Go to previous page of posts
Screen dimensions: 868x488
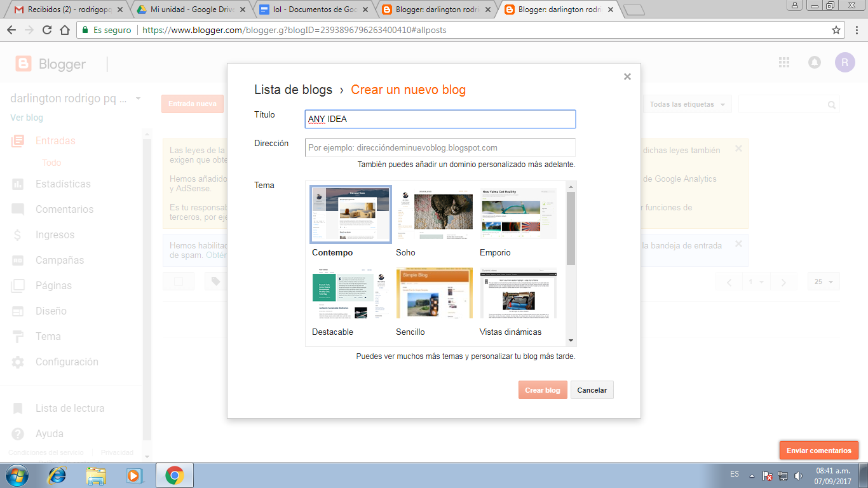729,282
